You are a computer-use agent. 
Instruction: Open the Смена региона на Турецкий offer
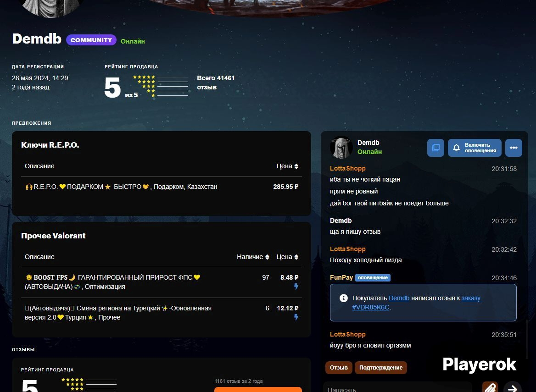[x=162, y=313]
